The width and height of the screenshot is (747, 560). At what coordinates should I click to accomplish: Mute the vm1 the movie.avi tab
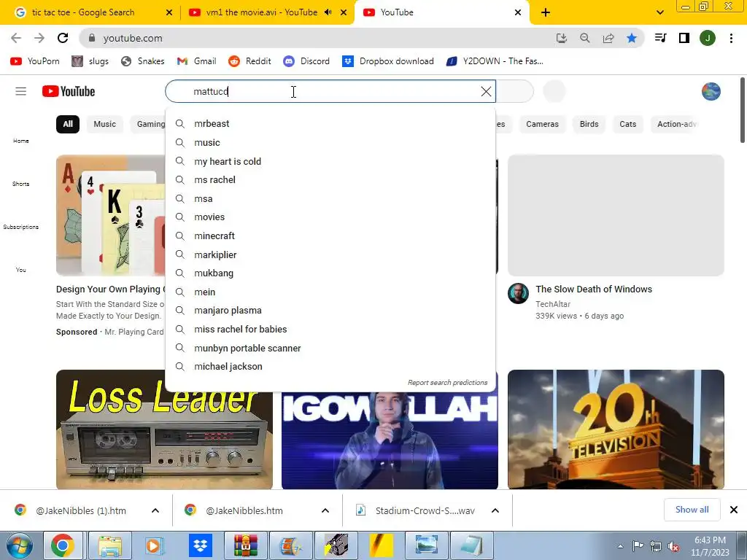(328, 12)
